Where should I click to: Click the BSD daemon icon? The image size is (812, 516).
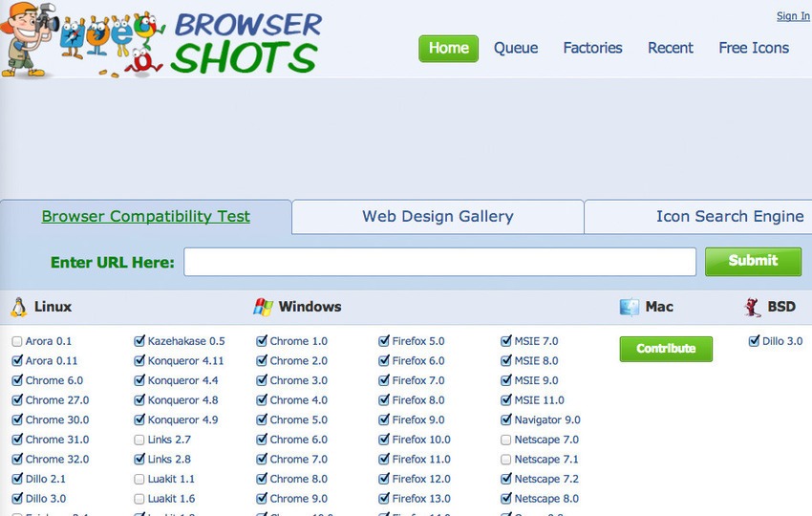tap(753, 307)
